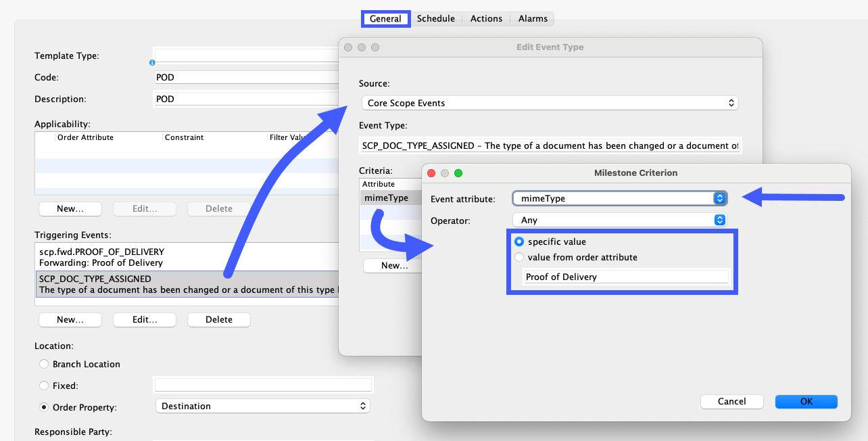Open the Operator dropdown set to Any

tap(619, 220)
